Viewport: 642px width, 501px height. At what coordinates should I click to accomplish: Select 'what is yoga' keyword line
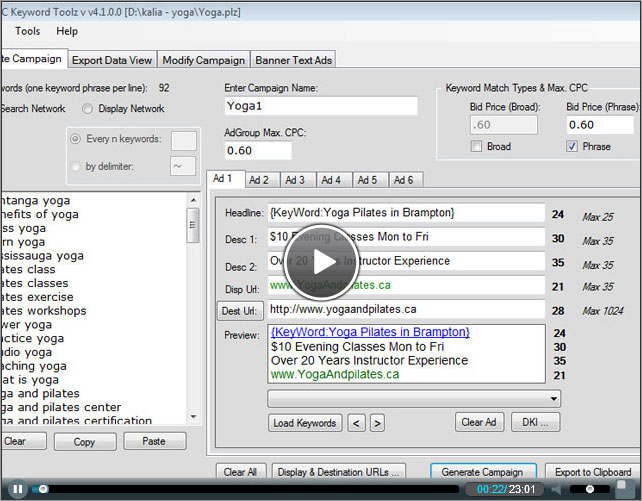point(29,379)
